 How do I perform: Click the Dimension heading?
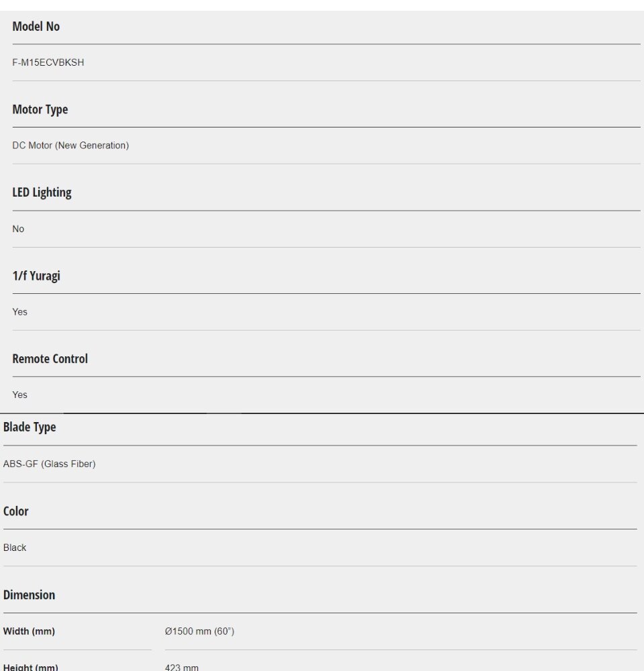point(30,595)
